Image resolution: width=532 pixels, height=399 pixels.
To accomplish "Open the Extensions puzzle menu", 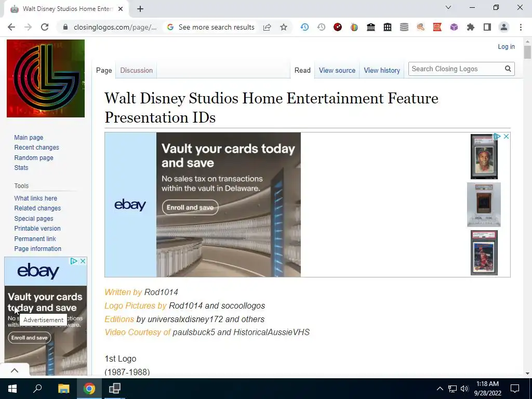I will tap(471, 27).
